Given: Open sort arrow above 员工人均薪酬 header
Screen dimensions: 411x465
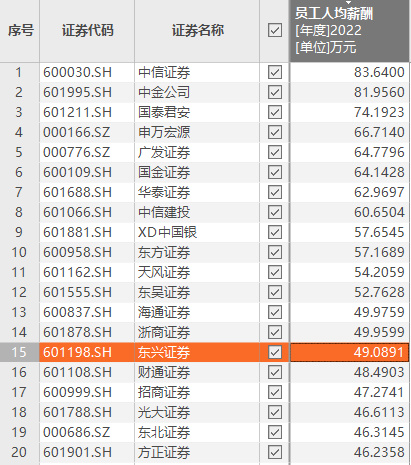Looking at the screenshot, I should click(x=349, y=3).
